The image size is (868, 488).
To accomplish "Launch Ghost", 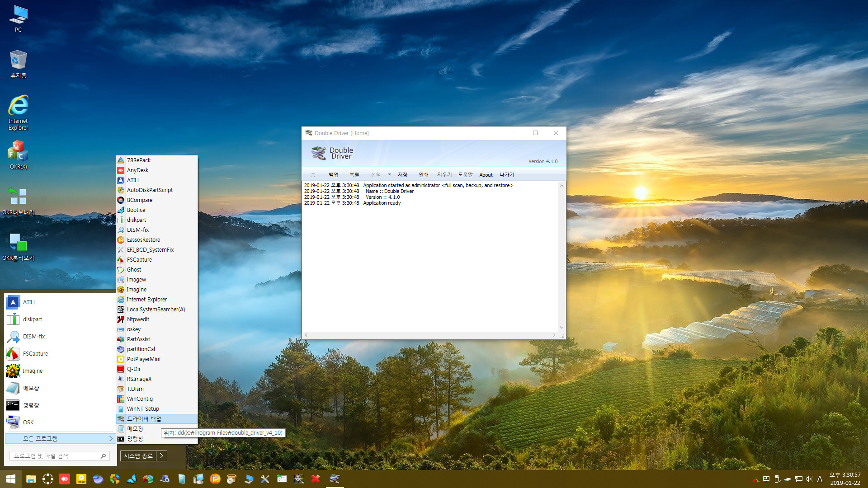I will click(157, 270).
